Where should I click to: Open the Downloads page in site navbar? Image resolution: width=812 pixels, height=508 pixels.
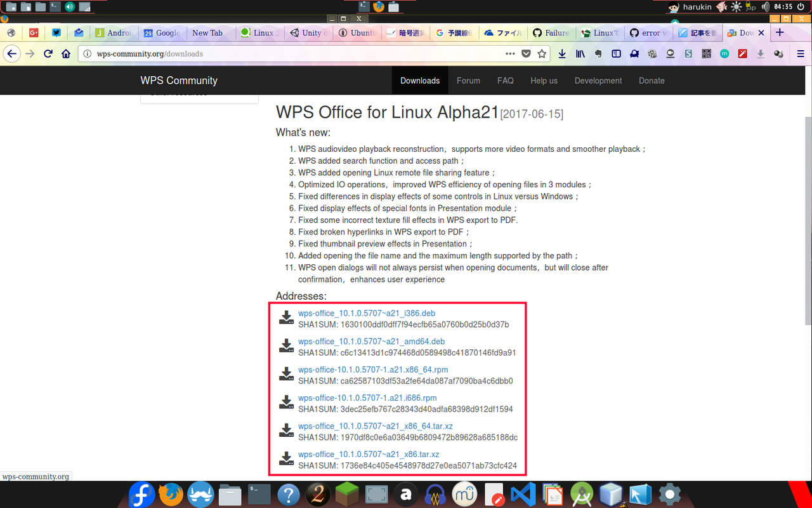click(420, 81)
